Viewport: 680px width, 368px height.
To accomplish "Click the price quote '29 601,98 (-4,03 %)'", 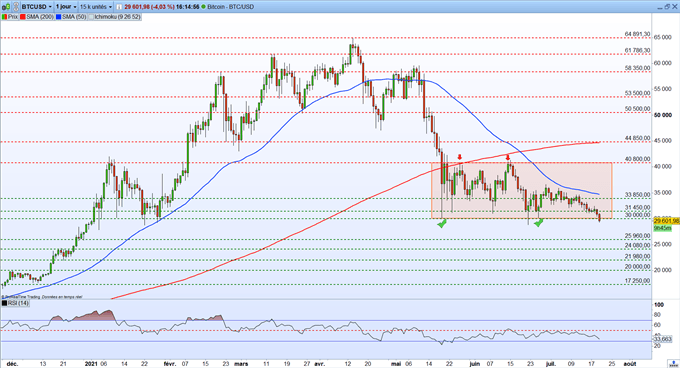I will (x=149, y=7).
